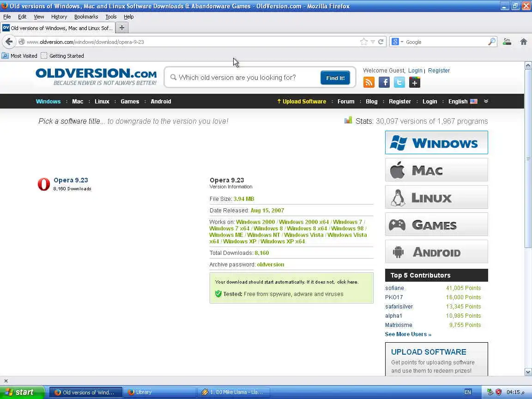Open the Opera 9.23 title link
The width and height of the screenshot is (532, 399).
point(71,180)
